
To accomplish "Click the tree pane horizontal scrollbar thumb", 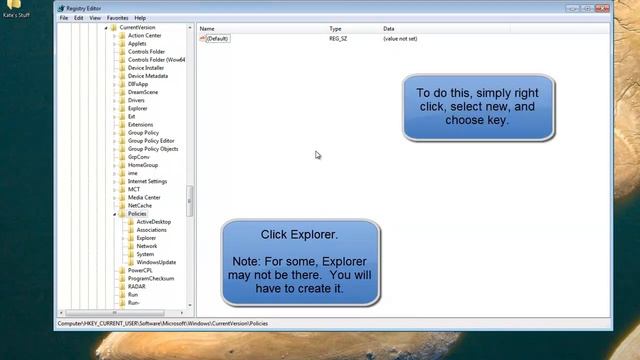I will pyautogui.click(x=115, y=313).
